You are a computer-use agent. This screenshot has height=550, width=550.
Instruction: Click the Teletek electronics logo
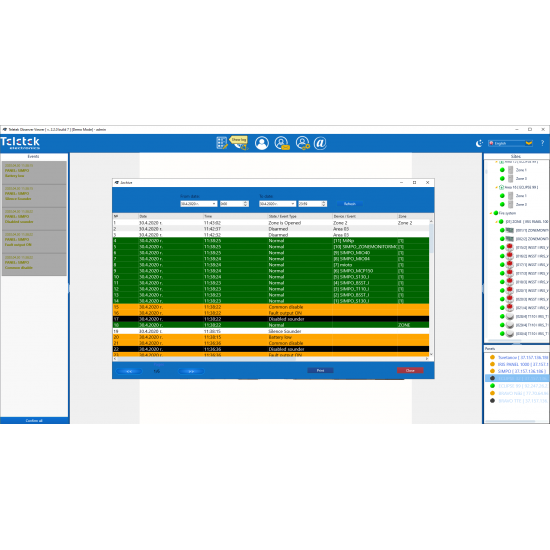point(20,143)
